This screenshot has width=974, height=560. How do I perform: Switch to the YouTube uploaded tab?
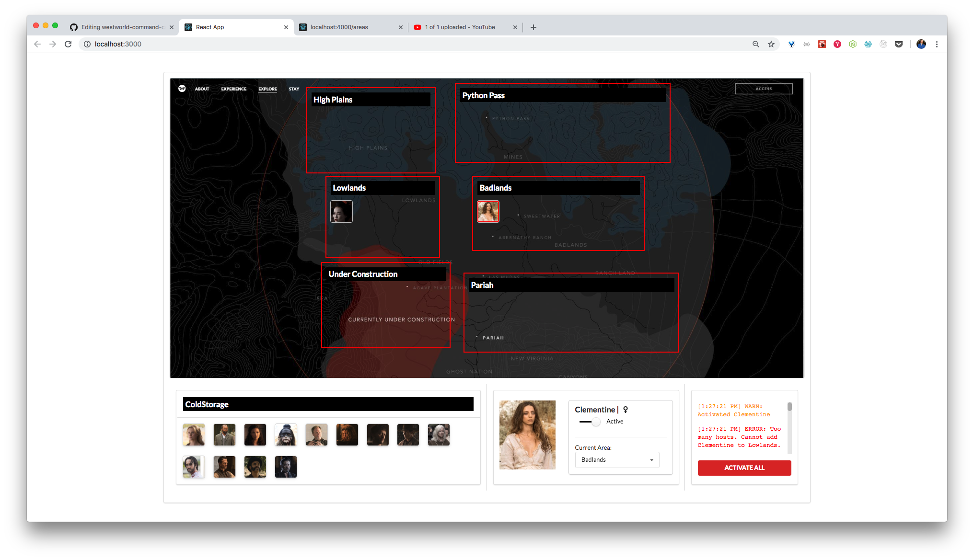460,27
